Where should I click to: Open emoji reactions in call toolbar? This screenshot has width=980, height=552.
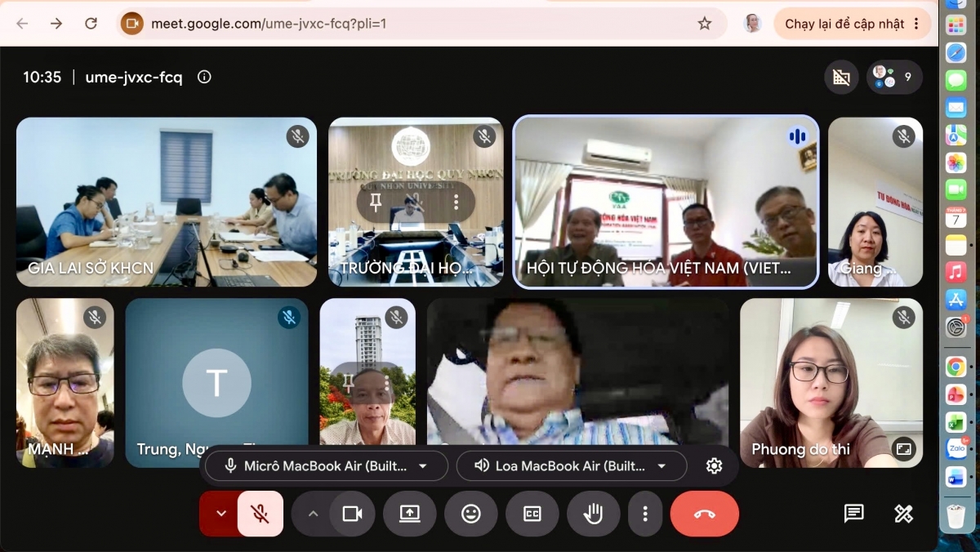tap(471, 514)
